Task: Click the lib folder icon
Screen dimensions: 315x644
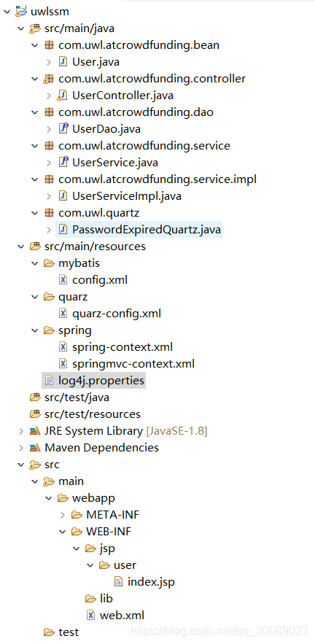Action: (x=90, y=599)
